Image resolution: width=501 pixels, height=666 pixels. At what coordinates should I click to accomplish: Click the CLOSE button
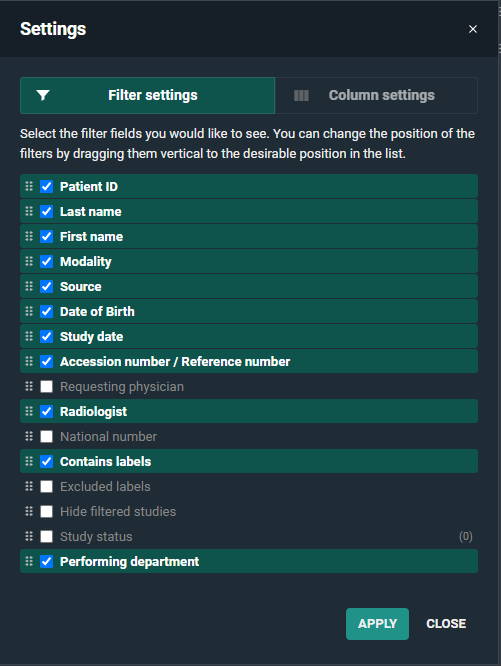pyautogui.click(x=446, y=624)
